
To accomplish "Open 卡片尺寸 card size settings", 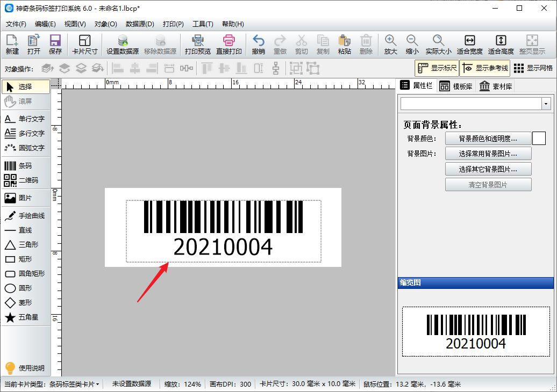I will point(84,45).
